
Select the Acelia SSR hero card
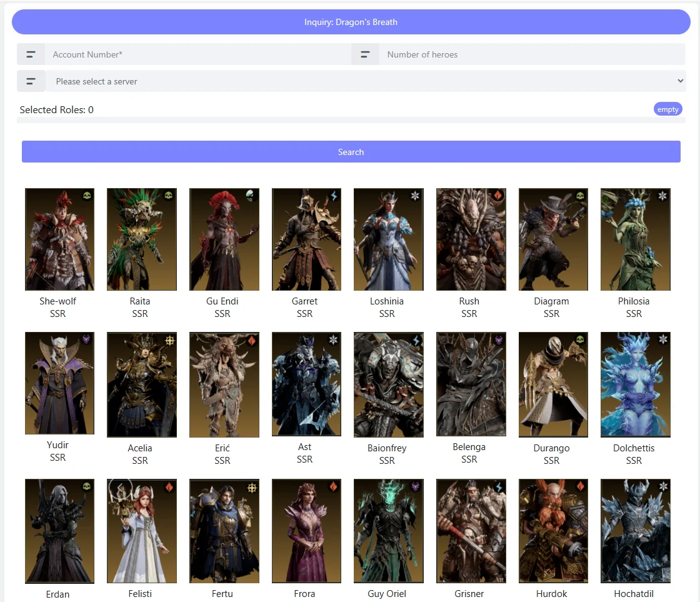click(x=141, y=384)
